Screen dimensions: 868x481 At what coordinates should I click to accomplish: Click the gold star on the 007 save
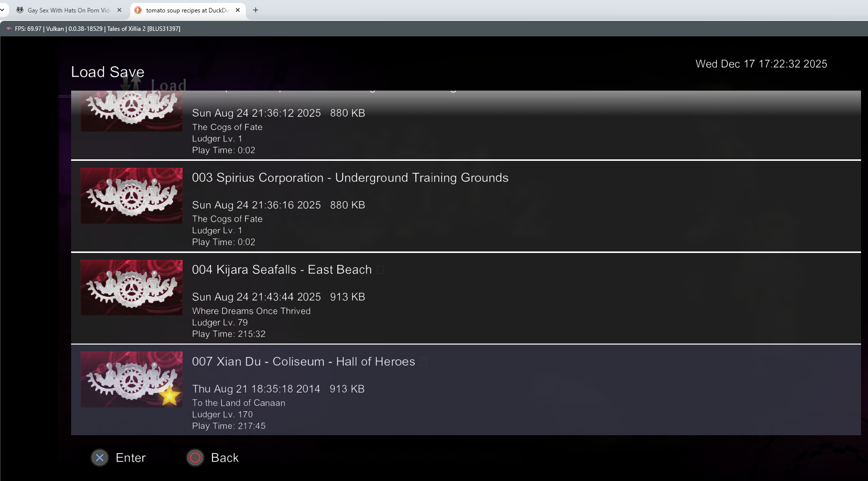170,395
